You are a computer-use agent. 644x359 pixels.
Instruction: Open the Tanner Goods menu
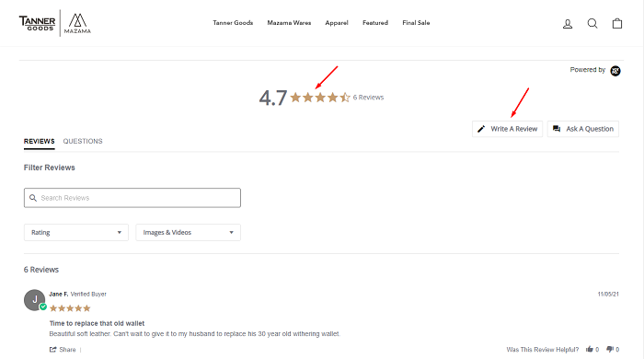coord(233,23)
